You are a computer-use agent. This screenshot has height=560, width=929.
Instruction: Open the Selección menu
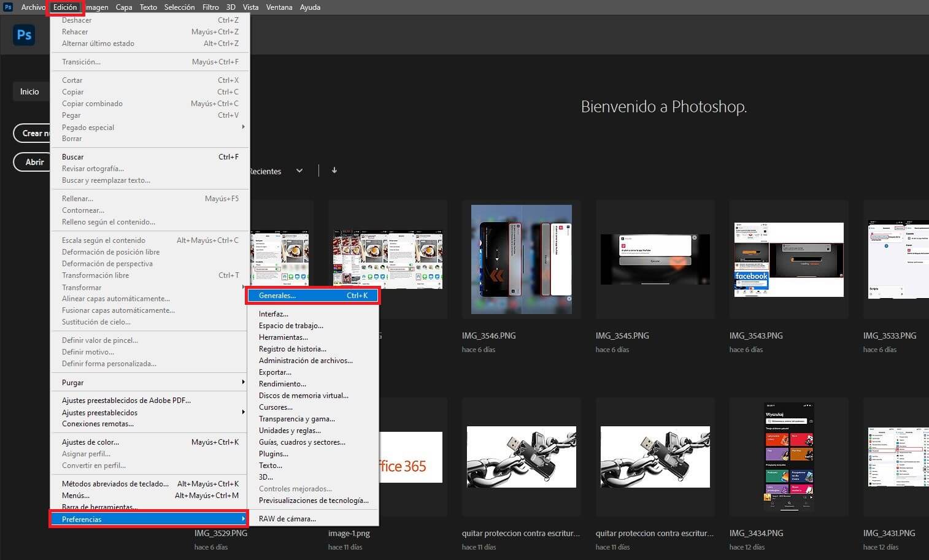[179, 7]
